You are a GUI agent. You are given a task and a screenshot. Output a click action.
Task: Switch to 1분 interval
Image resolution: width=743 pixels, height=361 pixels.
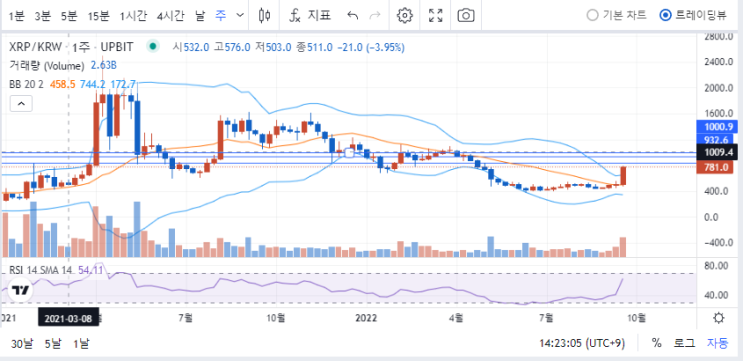click(x=16, y=16)
